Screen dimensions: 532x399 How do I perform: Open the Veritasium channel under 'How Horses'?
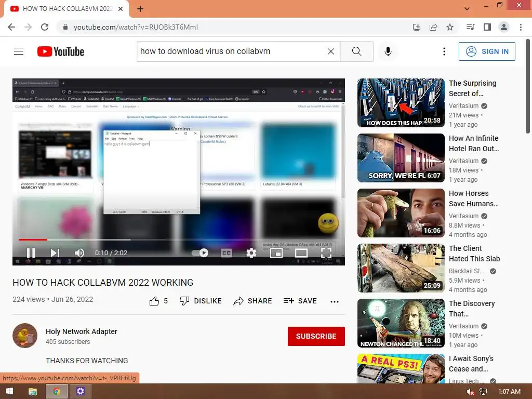[x=463, y=216]
